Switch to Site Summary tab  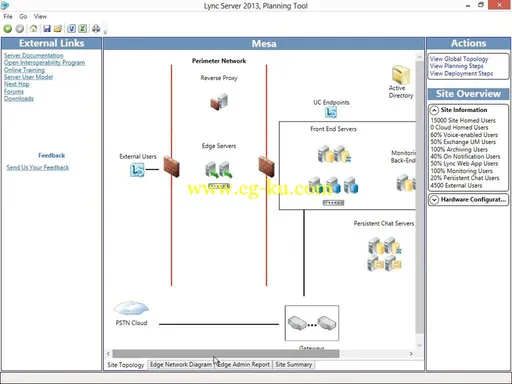294,365
